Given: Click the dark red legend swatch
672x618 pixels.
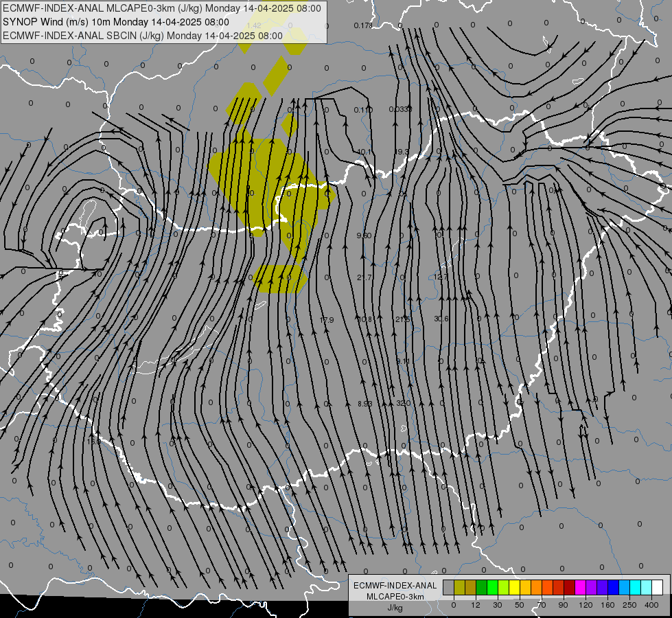Looking at the screenshot, I should pos(569,587).
